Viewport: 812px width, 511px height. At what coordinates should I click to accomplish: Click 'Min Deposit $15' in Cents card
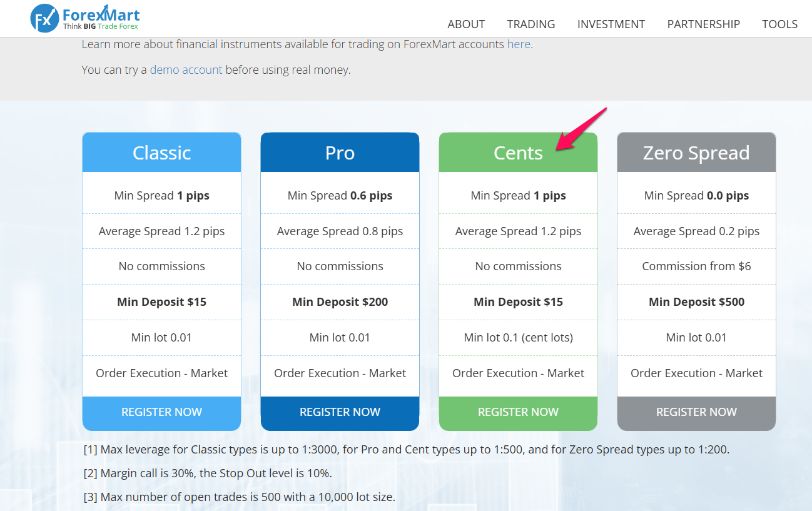[518, 302]
